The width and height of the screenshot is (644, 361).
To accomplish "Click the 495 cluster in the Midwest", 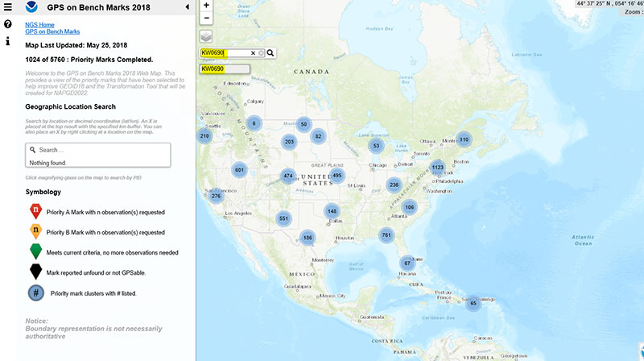I will coord(336,176).
